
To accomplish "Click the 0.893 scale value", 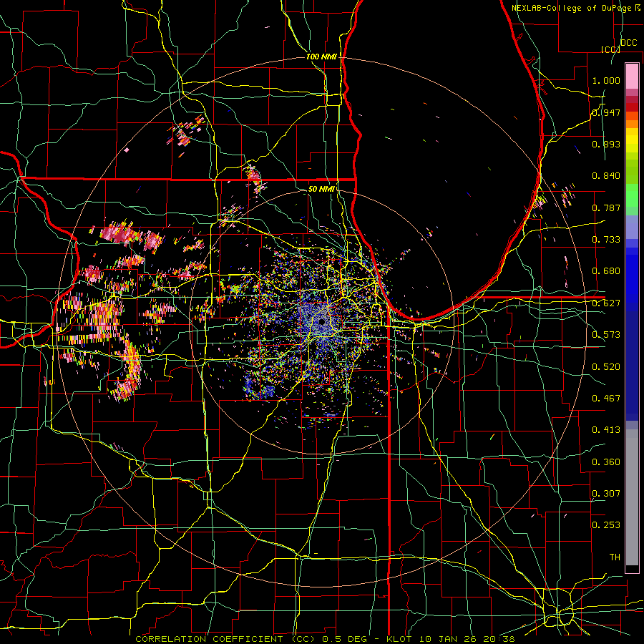I will [x=606, y=144].
